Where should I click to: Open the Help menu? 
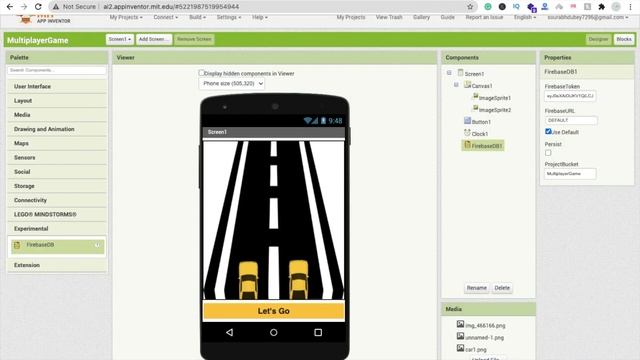point(260,17)
